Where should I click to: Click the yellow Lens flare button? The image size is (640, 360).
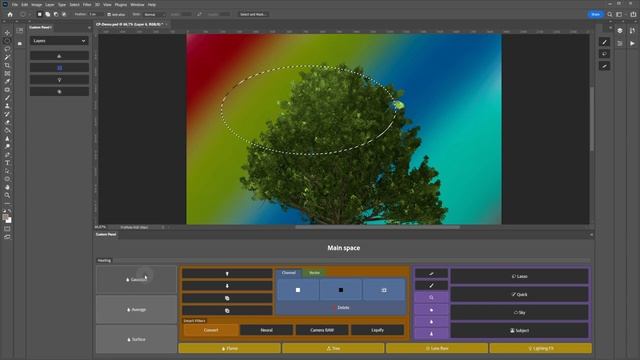[437, 348]
